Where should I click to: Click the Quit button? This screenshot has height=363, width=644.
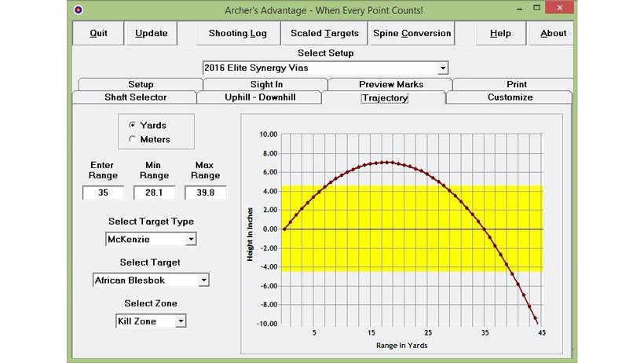pos(99,33)
